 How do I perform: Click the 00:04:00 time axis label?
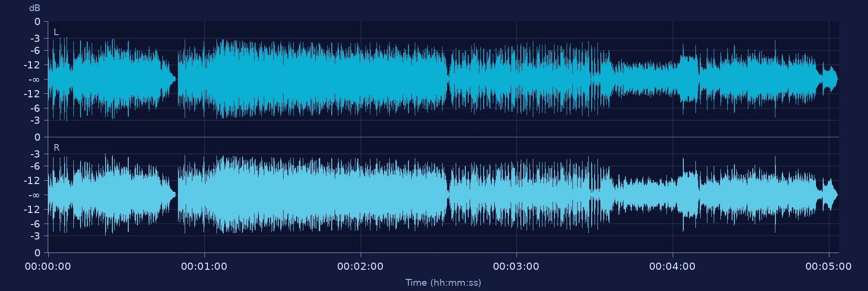(672, 266)
